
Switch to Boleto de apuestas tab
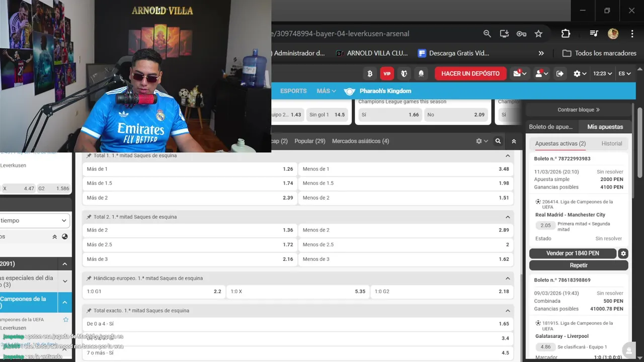click(550, 127)
